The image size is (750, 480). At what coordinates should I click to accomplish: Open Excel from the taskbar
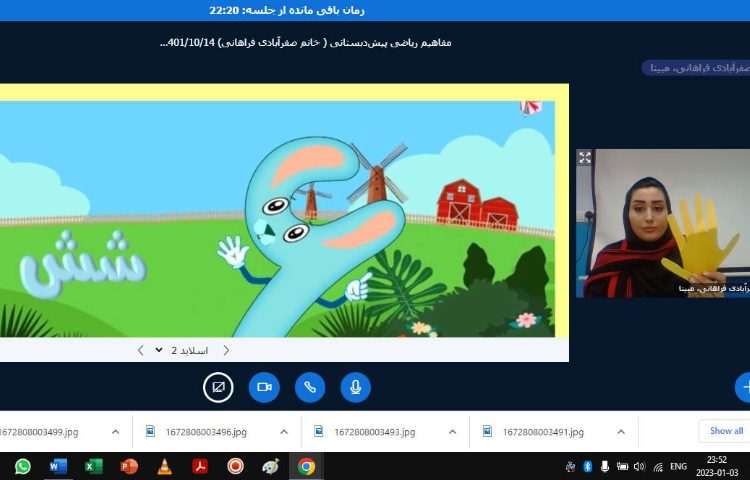93,466
